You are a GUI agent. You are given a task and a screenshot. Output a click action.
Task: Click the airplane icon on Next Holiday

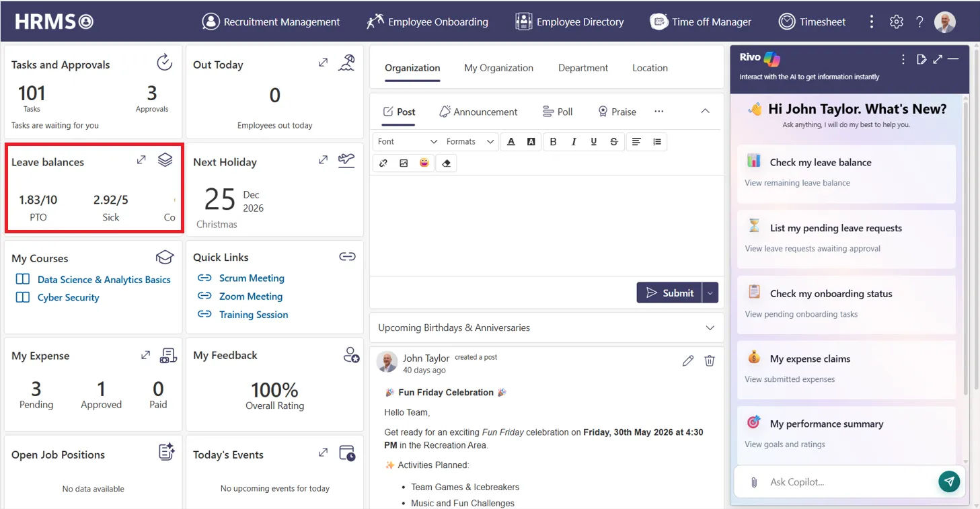[x=346, y=161]
